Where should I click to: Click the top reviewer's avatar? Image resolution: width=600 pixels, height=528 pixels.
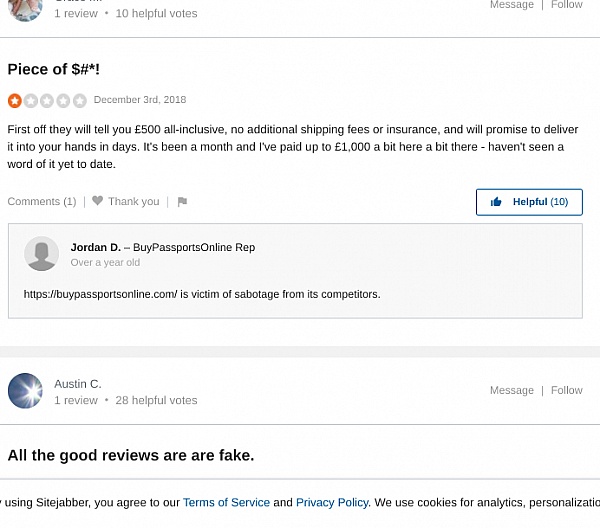click(25, 8)
